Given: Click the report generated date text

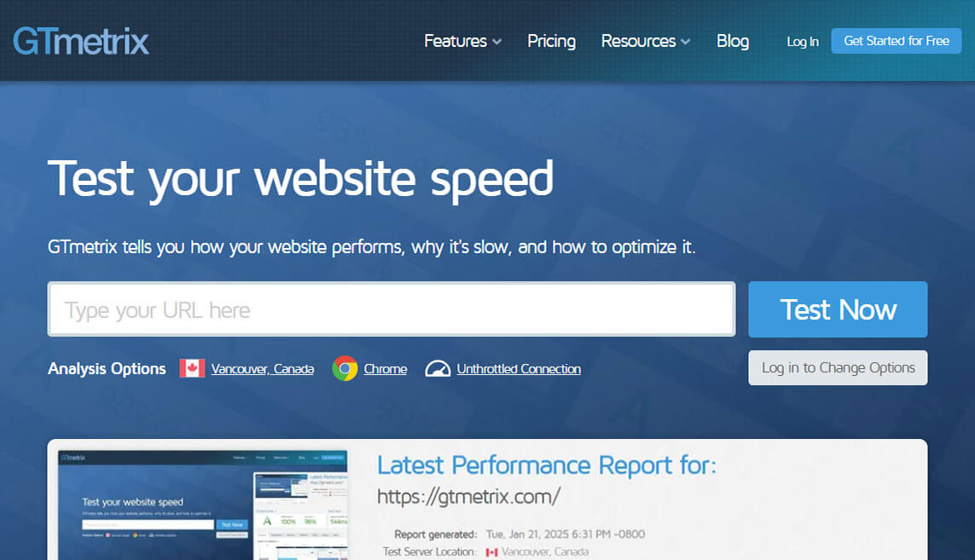Looking at the screenshot, I should click(x=566, y=534).
